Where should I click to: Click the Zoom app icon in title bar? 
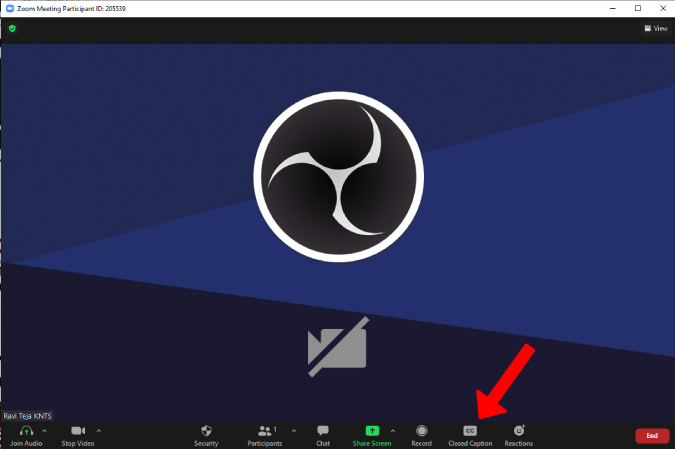point(10,8)
